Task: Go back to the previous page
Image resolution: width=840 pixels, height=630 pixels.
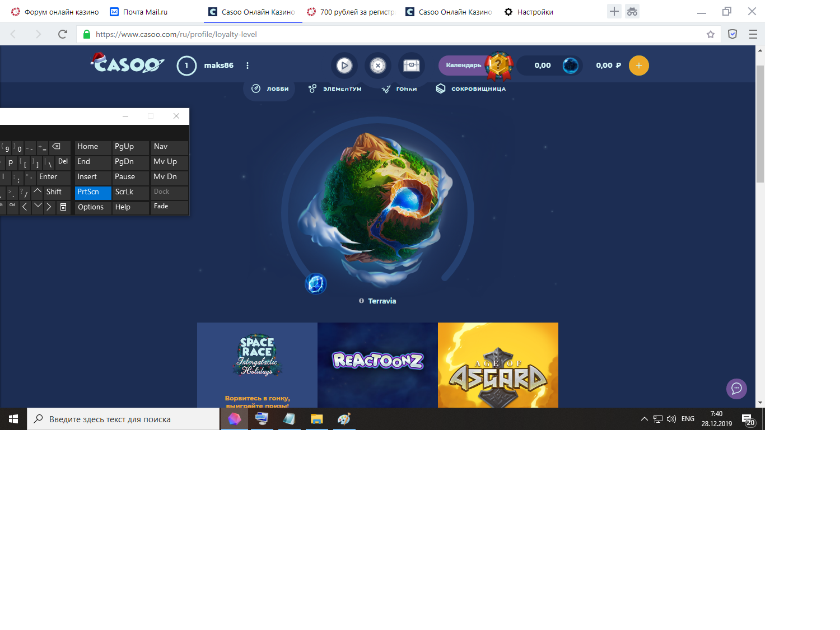Action: pyautogui.click(x=13, y=34)
